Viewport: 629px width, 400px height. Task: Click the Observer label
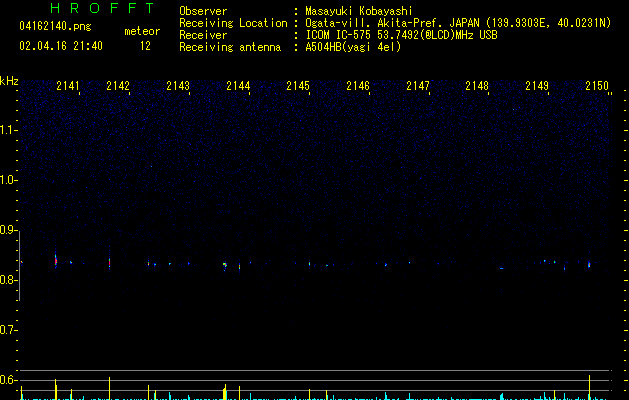click(x=203, y=11)
